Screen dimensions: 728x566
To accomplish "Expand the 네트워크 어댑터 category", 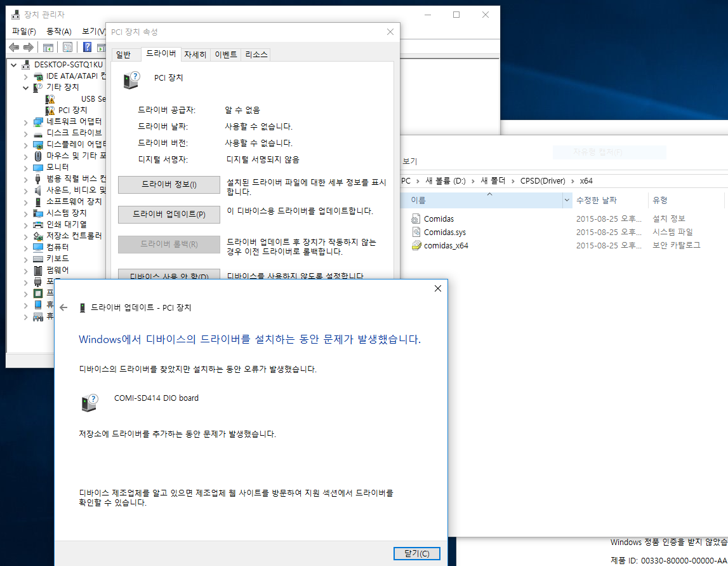I will (x=25, y=122).
